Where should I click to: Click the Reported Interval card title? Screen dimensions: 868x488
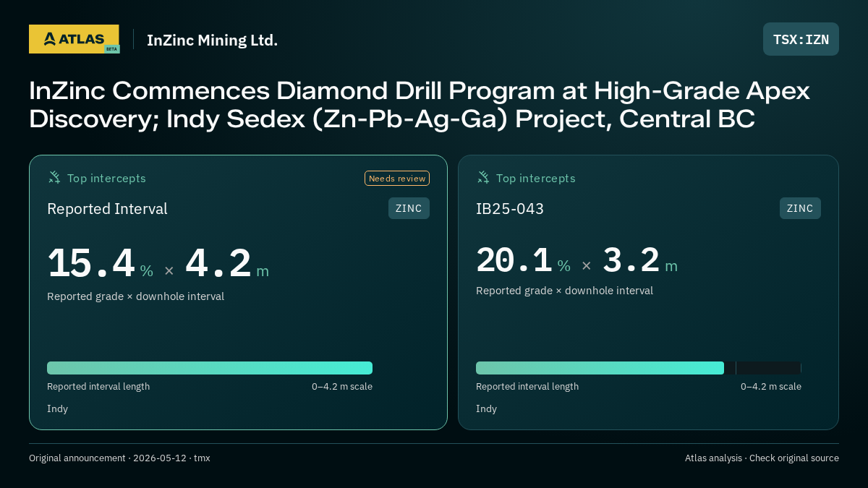(x=107, y=209)
